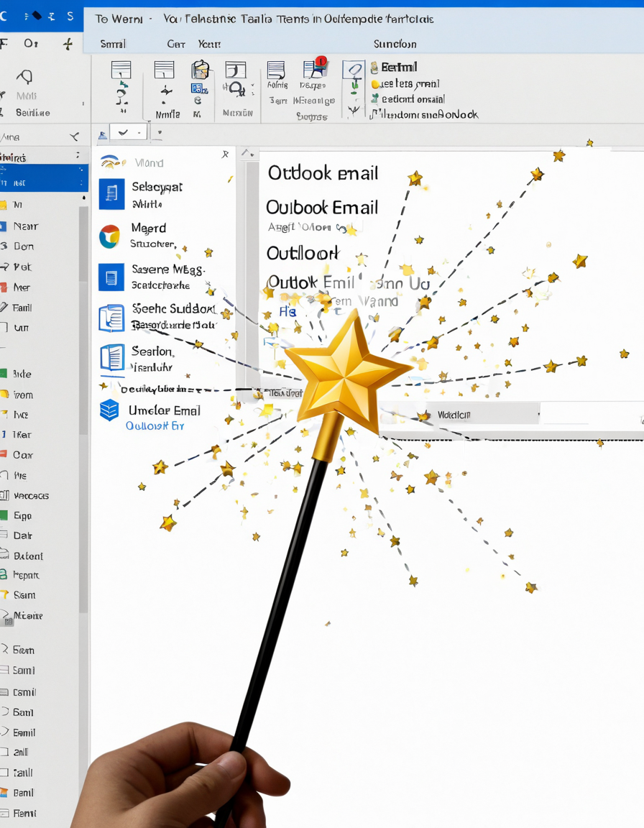The width and height of the screenshot is (644, 828).
Task: Click the small blue icon below the ribbon
Action: tap(102, 135)
